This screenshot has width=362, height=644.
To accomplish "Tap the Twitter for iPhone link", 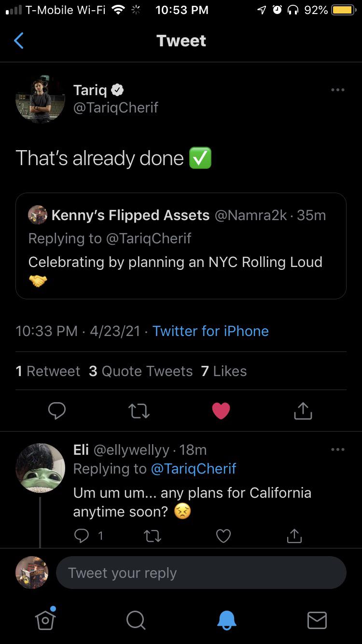I will pyautogui.click(x=210, y=331).
